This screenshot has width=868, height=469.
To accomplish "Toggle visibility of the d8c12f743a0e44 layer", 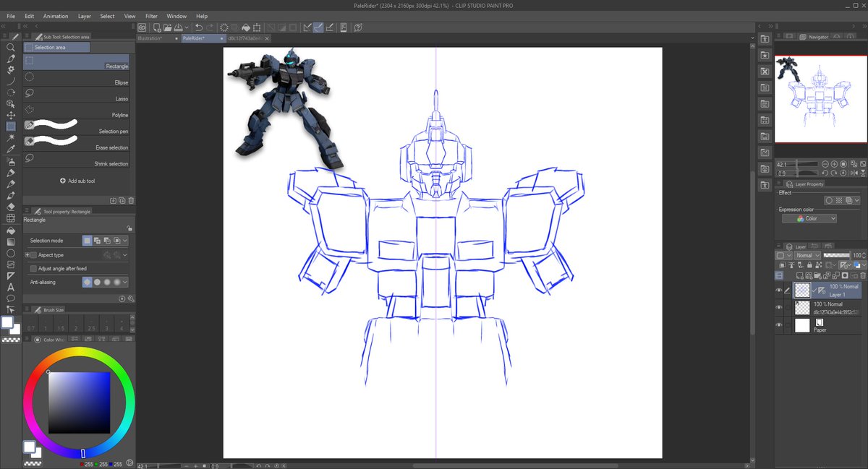I will tap(779, 308).
